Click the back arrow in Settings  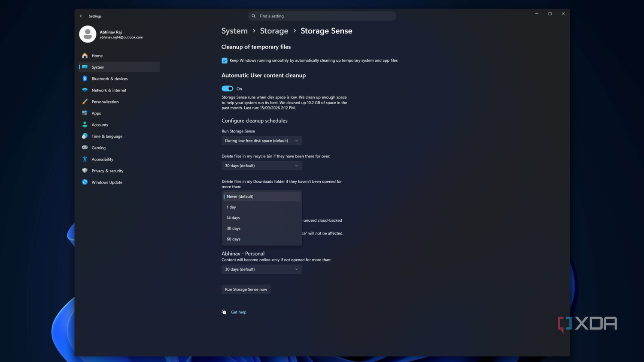tap(81, 16)
